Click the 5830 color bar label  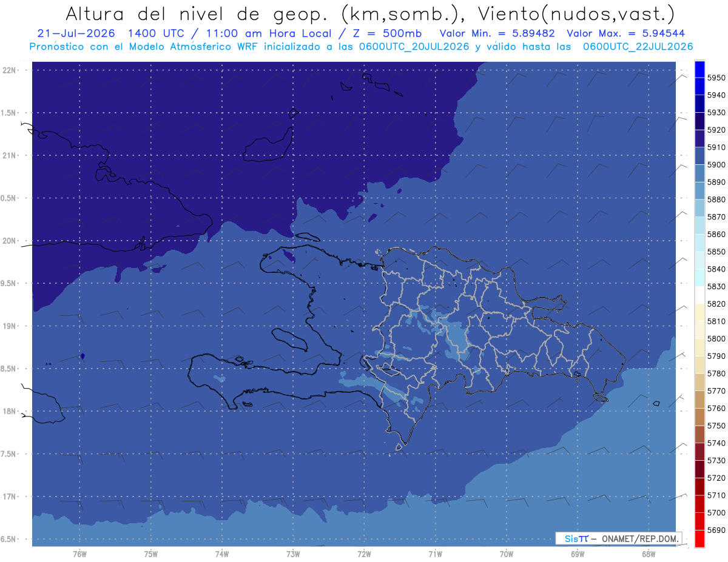pos(716,287)
